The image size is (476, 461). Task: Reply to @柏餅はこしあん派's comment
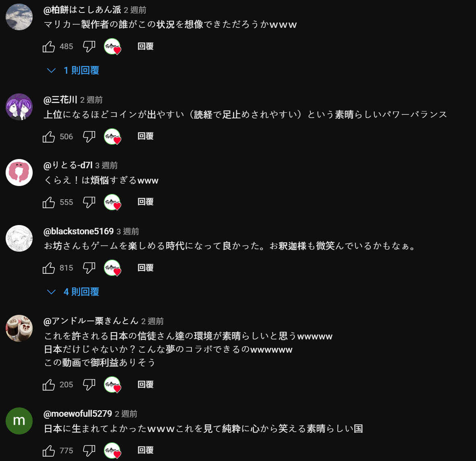[146, 46]
